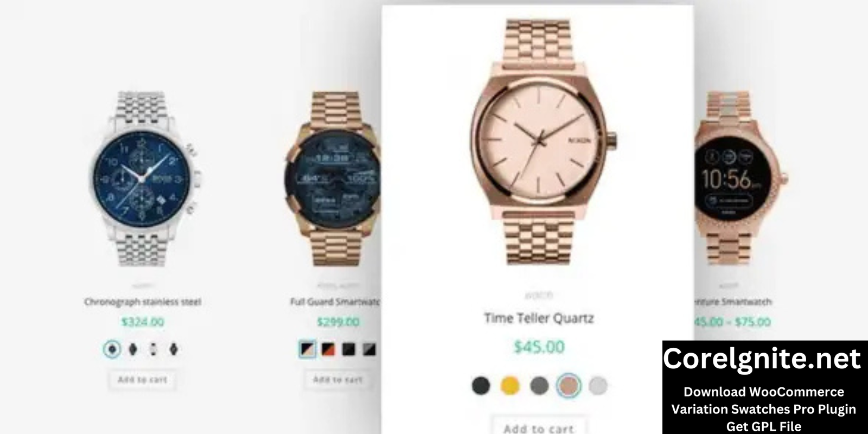Open the Chronograph stainless steel product link
Viewport: 868px width, 434px height.
tap(143, 302)
